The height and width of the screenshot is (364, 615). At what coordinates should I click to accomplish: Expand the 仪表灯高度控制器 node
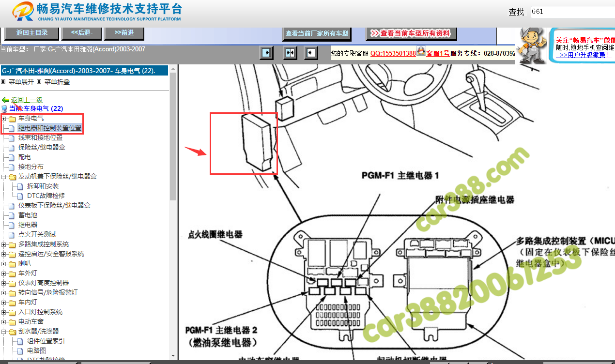[x=4, y=283]
